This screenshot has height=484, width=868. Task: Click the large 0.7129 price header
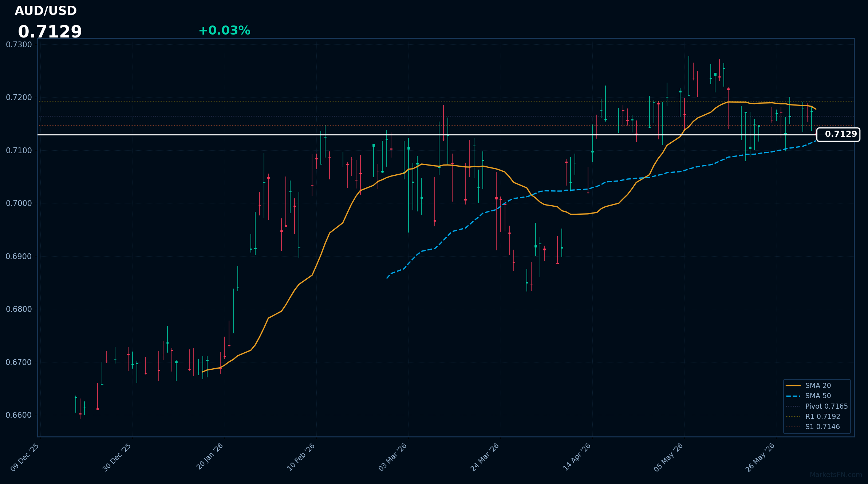pos(50,32)
